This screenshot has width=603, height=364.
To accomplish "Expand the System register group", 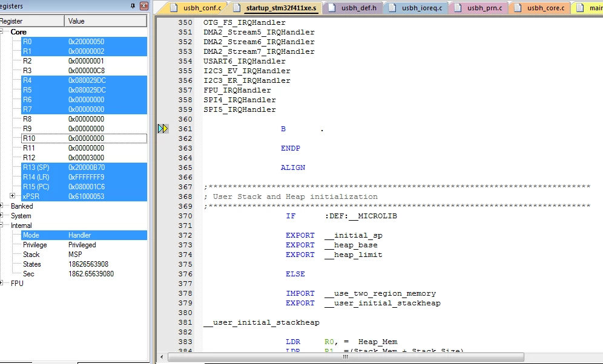I will 1,215.
